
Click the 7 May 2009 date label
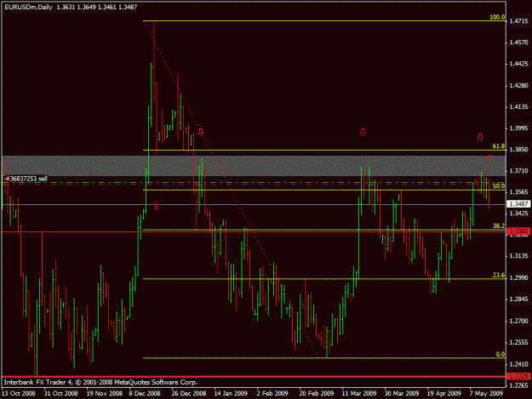pyautogui.click(x=486, y=393)
